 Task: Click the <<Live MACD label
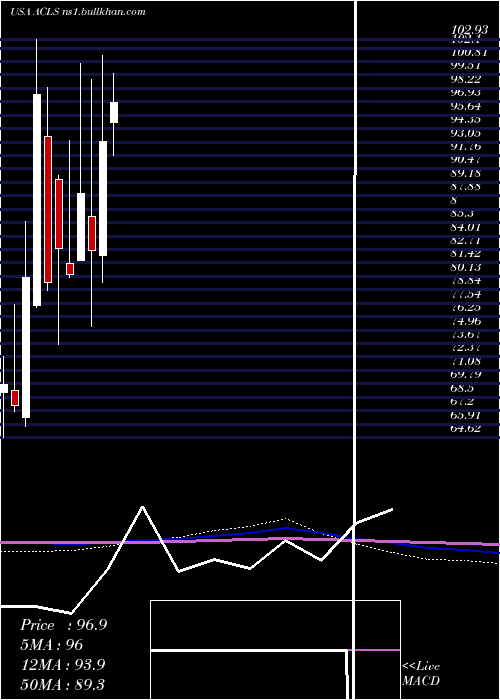coord(421,673)
